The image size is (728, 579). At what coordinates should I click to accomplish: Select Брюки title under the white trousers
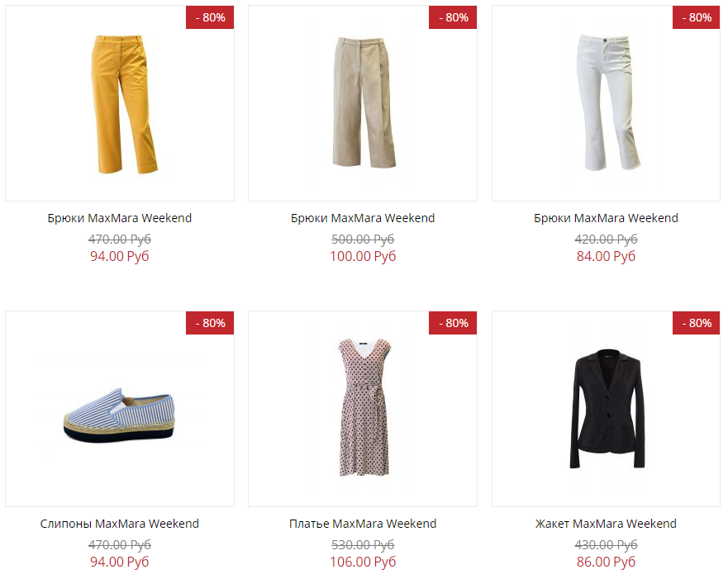point(606,218)
